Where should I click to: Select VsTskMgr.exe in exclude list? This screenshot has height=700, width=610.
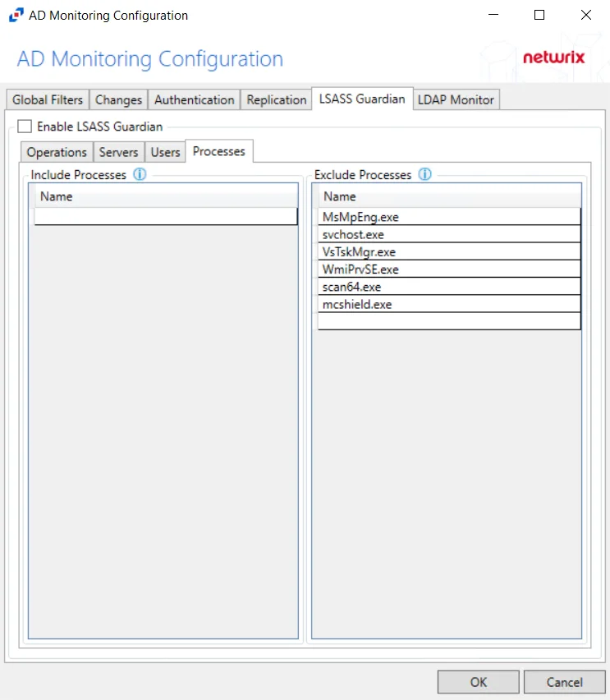coord(449,251)
